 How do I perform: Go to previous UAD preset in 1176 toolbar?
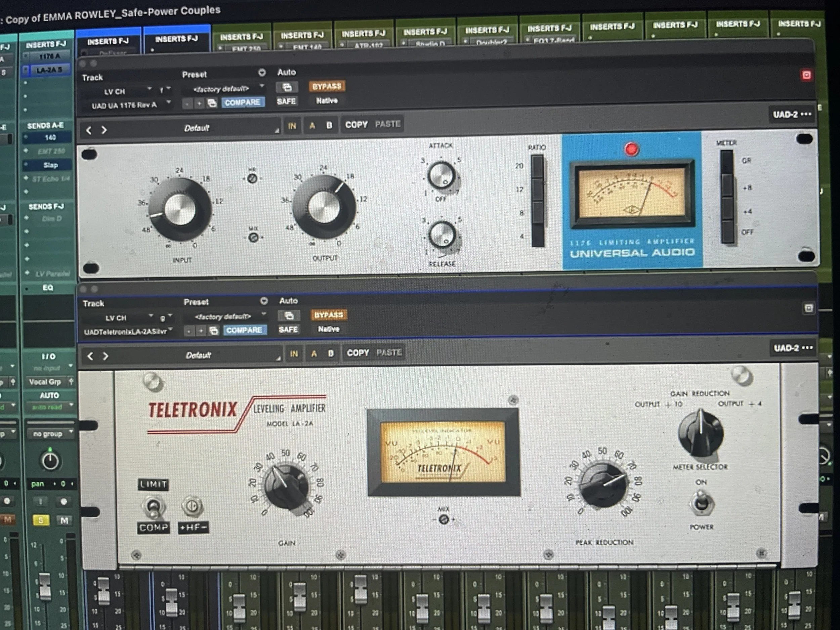pos(89,130)
